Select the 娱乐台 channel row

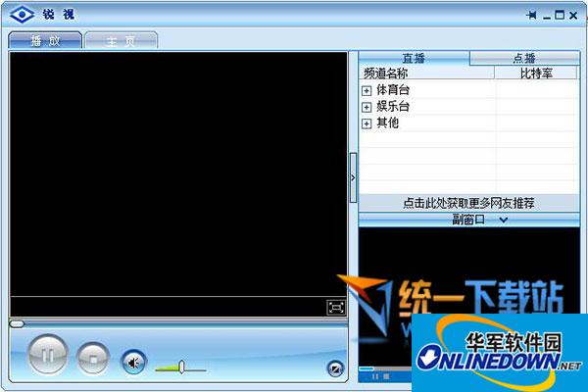[468, 107]
